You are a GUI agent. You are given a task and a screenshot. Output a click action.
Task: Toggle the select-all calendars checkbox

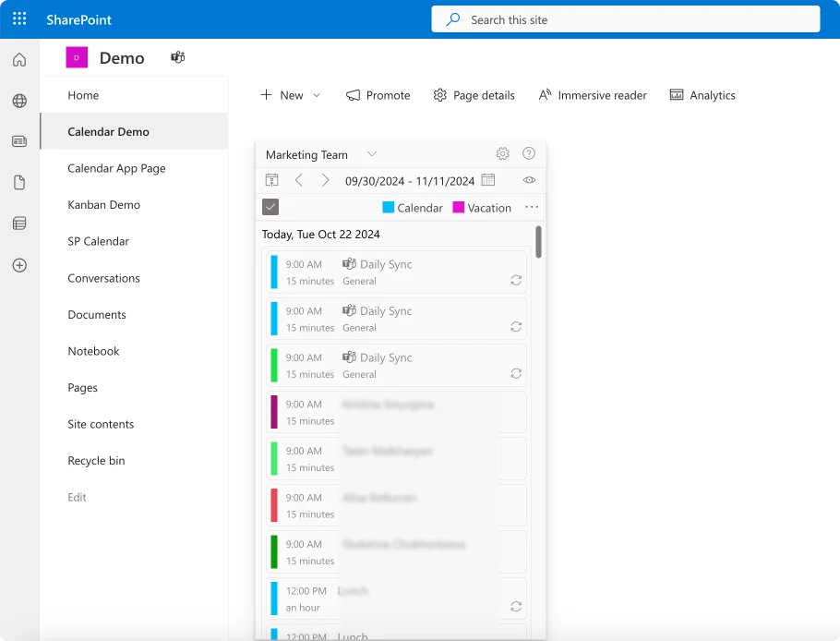tap(270, 207)
